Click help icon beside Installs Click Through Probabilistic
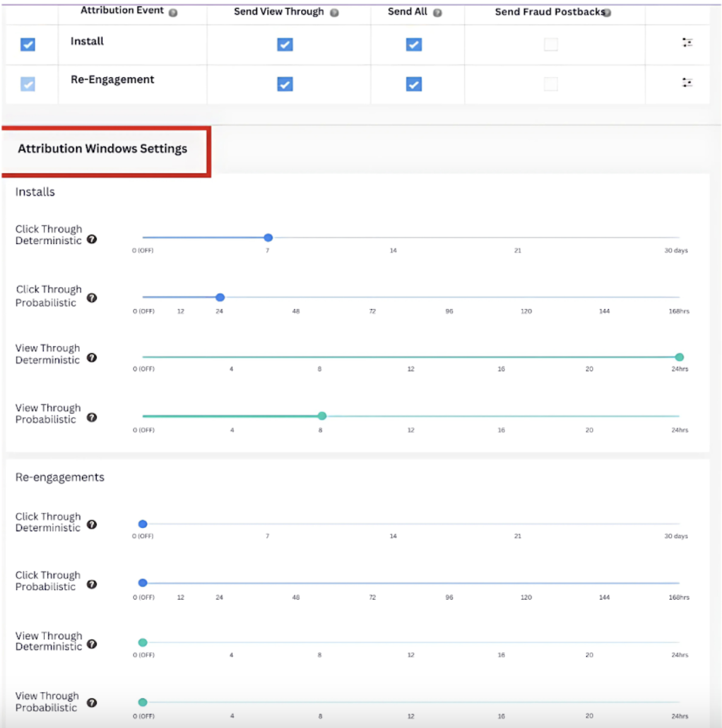The height and width of the screenshot is (728, 722). point(92,298)
